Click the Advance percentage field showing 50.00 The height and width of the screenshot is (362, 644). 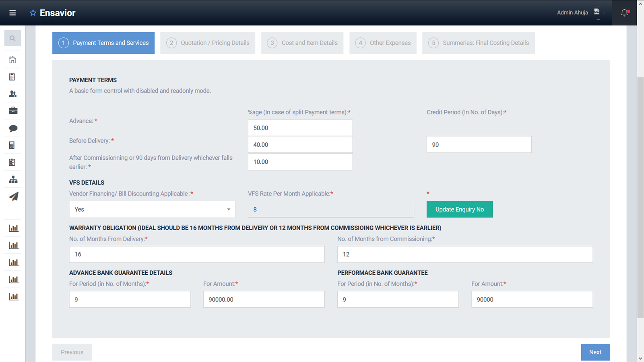(x=300, y=128)
